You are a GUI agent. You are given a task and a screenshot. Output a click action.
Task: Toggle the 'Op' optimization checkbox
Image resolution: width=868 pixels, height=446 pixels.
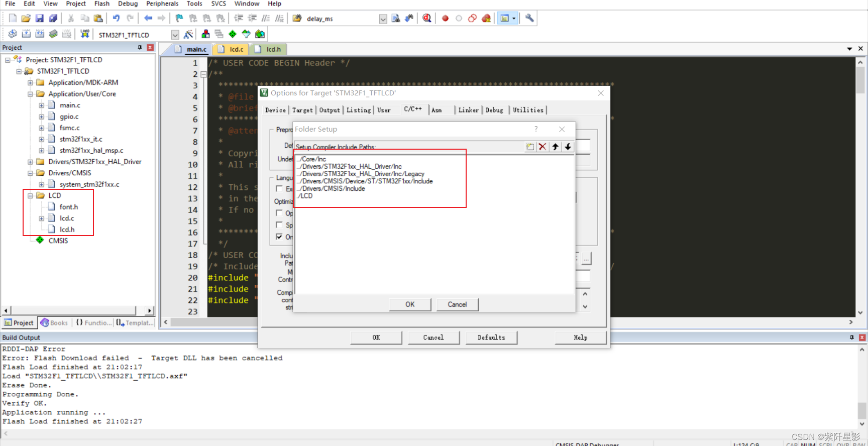[x=279, y=213]
